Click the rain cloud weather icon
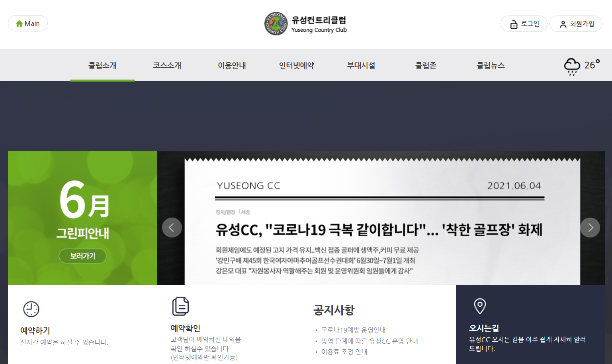This screenshot has width=612, height=364. (x=572, y=66)
